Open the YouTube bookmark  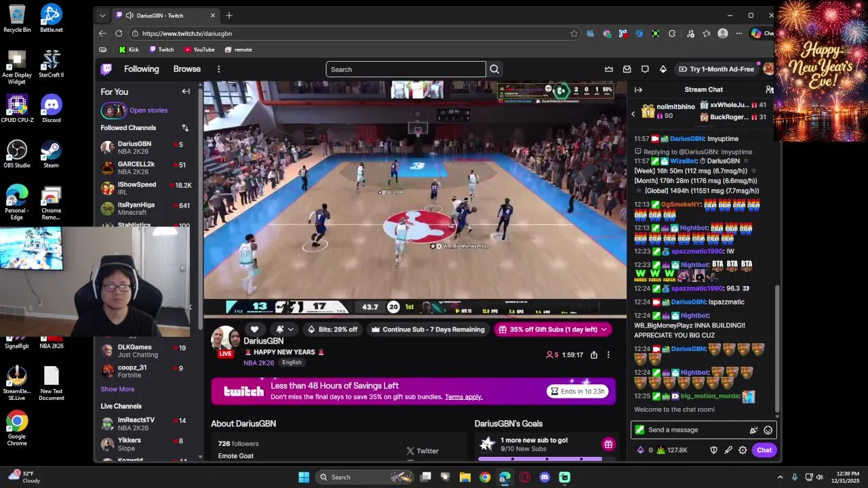tap(199, 49)
